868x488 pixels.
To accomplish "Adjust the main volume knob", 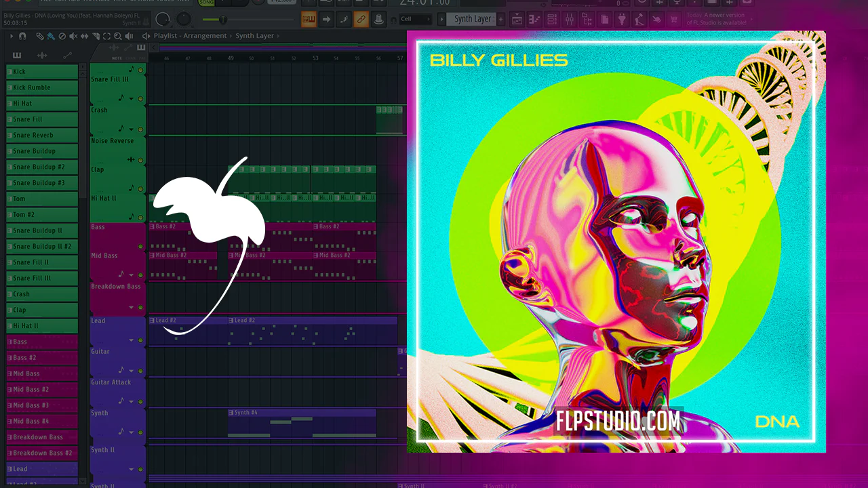I will click(x=162, y=19).
